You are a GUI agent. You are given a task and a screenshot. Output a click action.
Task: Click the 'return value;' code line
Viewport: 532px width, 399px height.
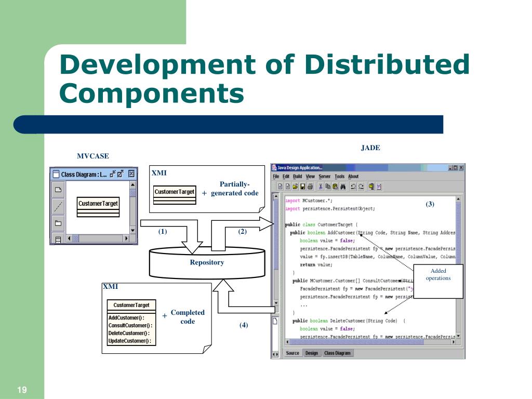[316, 264]
